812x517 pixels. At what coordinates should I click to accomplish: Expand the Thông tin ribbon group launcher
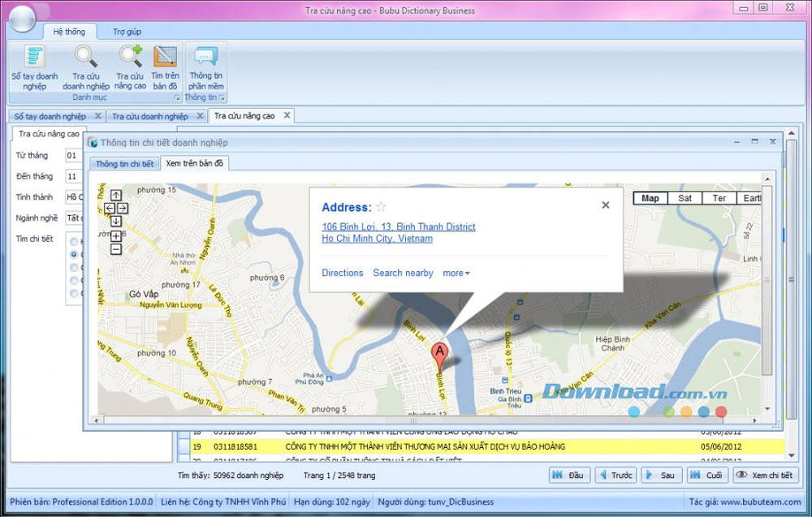(222, 97)
